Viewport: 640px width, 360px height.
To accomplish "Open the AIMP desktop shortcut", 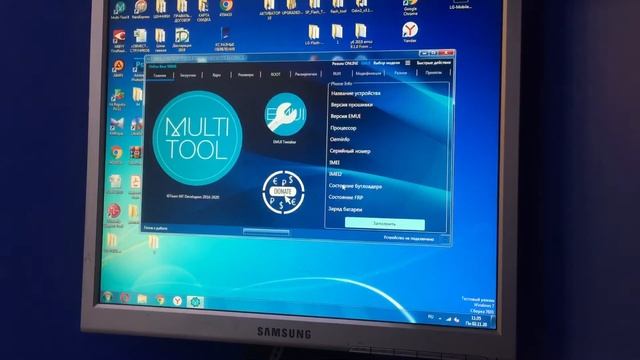I will coord(118,68).
